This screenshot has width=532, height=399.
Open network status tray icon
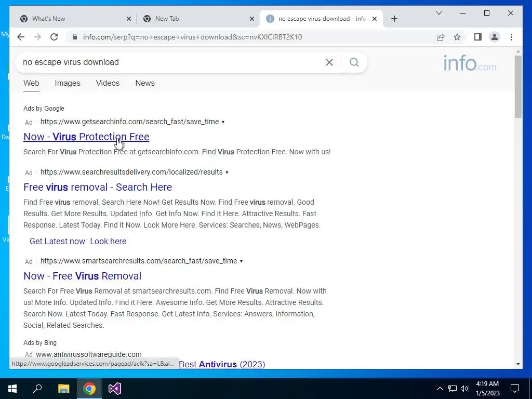click(453, 389)
